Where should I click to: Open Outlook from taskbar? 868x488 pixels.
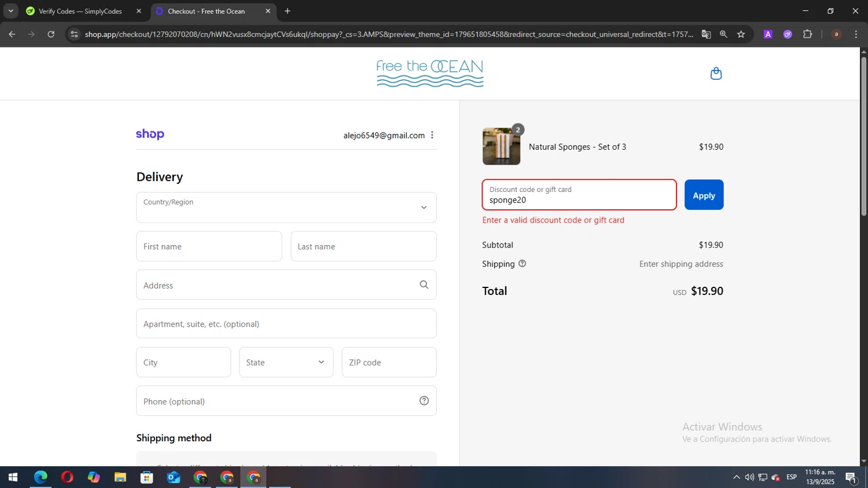[174, 478]
